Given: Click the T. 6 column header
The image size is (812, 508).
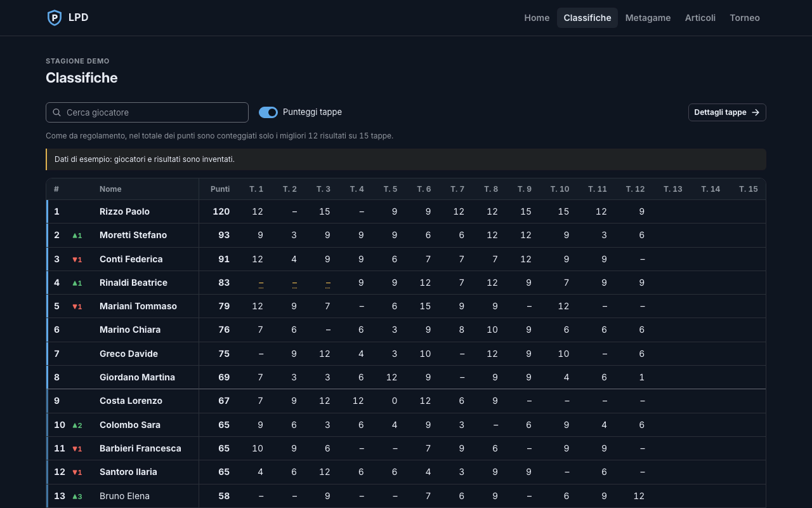Looking at the screenshot, I should point(424,189).
